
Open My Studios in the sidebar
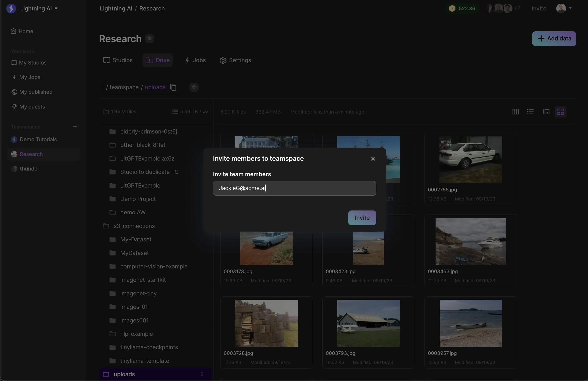click(29, 62)
